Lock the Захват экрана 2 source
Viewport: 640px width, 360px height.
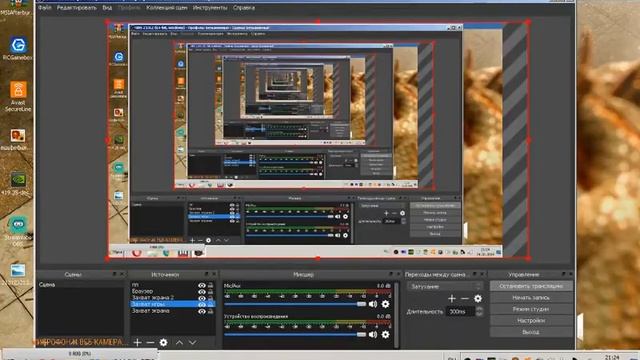coord(211,298)
